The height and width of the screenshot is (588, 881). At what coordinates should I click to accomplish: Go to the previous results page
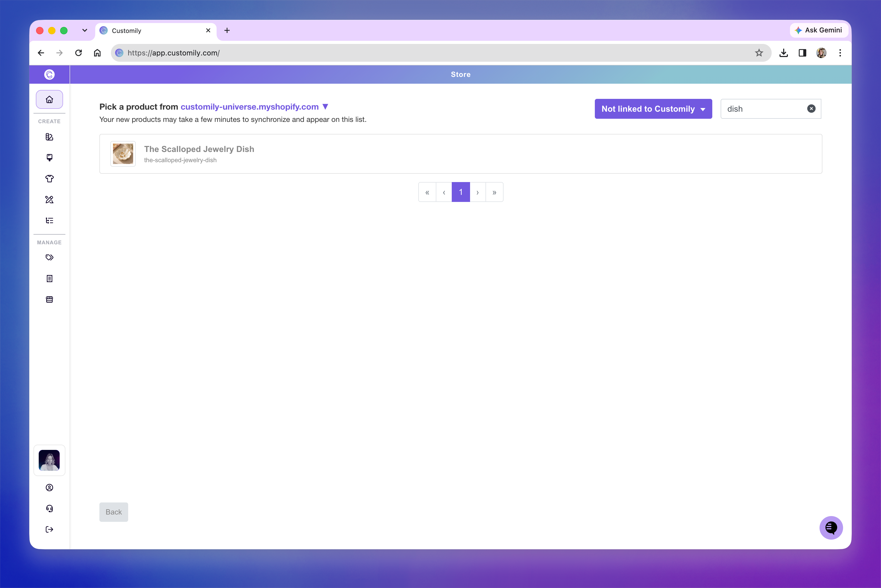[444, 192]
